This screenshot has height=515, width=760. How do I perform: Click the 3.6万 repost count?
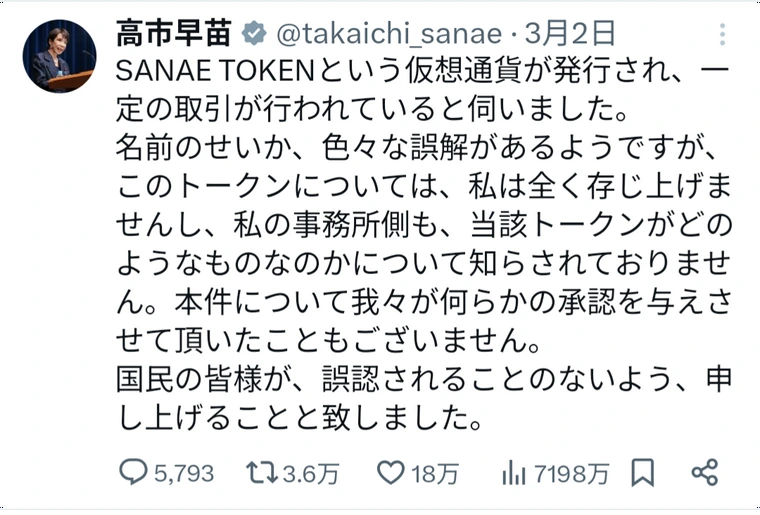coord(311,473)
